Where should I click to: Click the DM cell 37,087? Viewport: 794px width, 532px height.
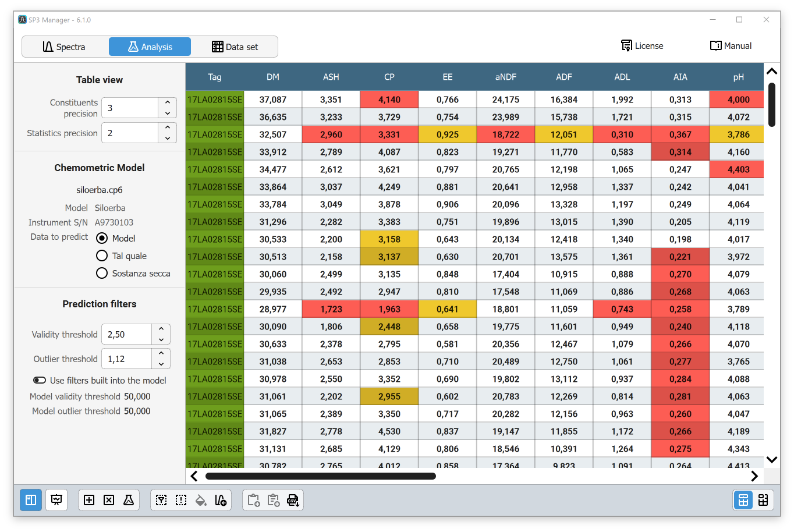click(x=273, y=100)
